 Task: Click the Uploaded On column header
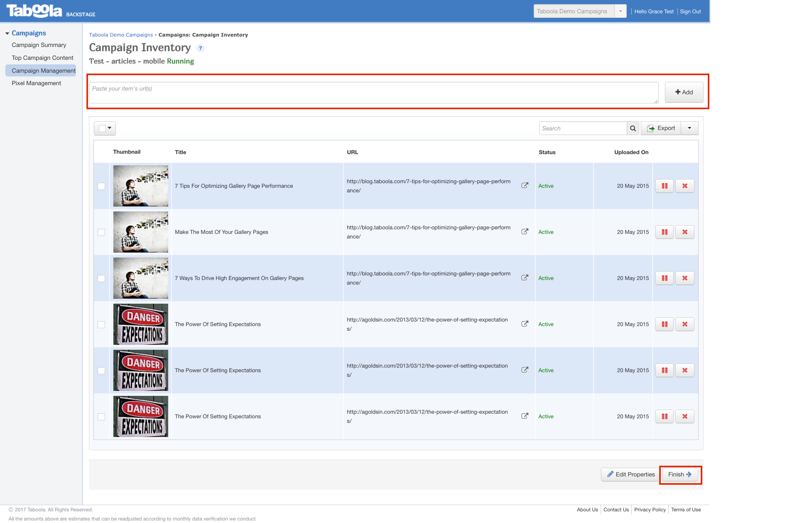click(631, 152)
